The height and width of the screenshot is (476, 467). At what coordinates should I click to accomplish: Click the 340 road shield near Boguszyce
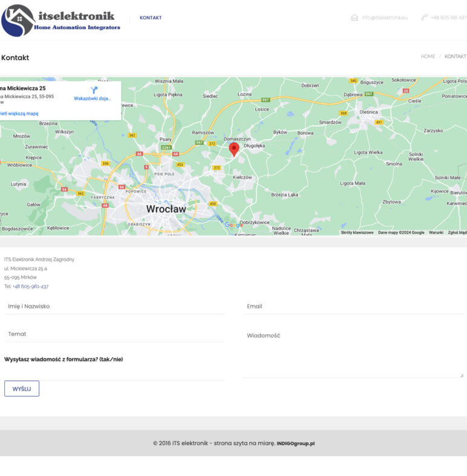click(x=353, y=81)
